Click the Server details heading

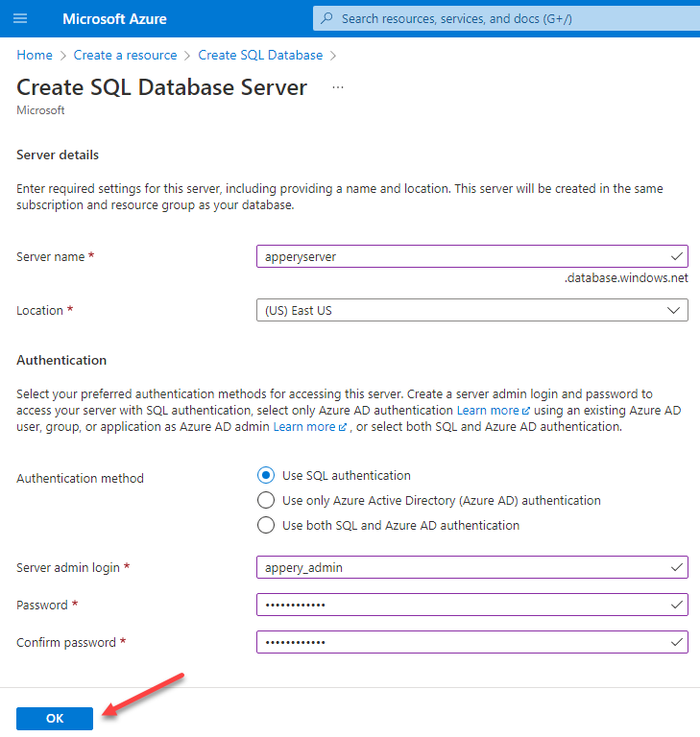(58, 155)
